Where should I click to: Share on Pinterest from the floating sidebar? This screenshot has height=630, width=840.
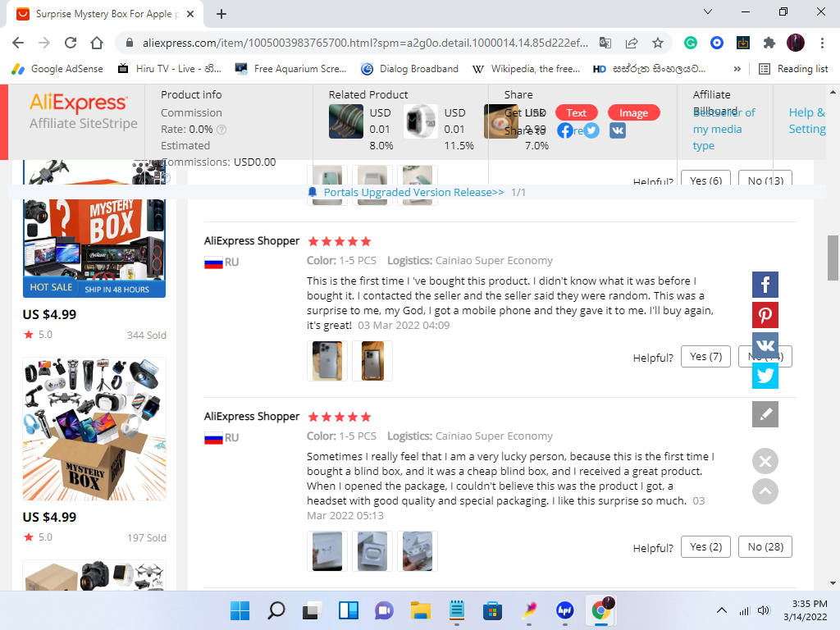765,314
